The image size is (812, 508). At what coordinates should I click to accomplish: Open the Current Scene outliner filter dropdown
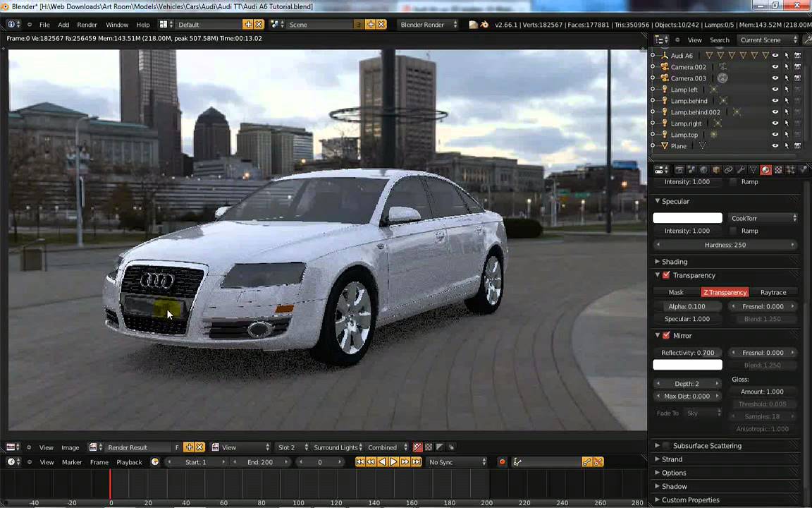click(768, 40)
